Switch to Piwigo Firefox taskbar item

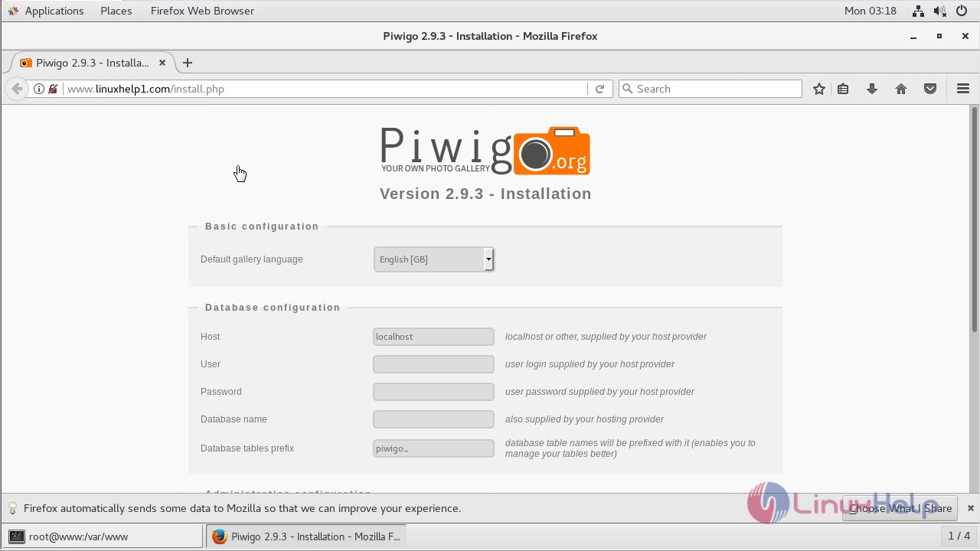coord(306,536)
